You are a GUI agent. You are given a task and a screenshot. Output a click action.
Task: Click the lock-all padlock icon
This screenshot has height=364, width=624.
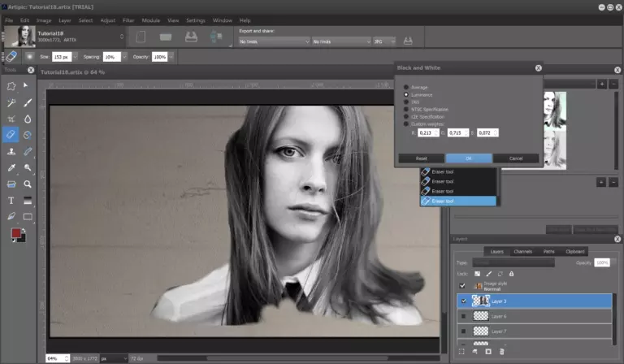513,274
